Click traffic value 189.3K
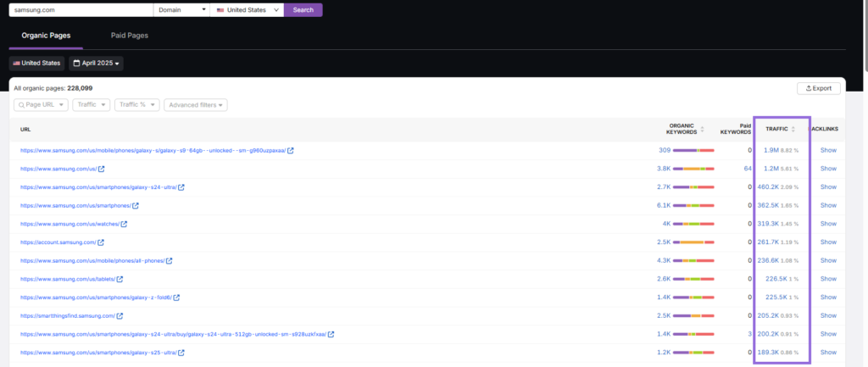 pos(768,352)
